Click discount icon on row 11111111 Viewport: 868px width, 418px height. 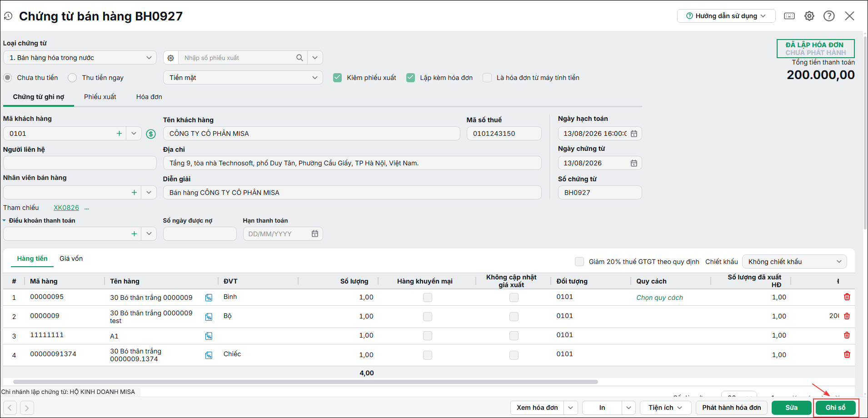coord(209,336)
